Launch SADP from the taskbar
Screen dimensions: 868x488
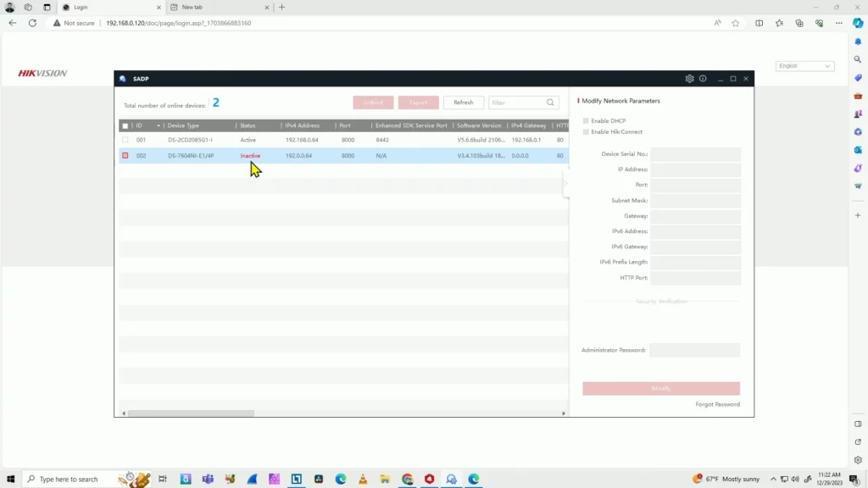coord(452,479)
